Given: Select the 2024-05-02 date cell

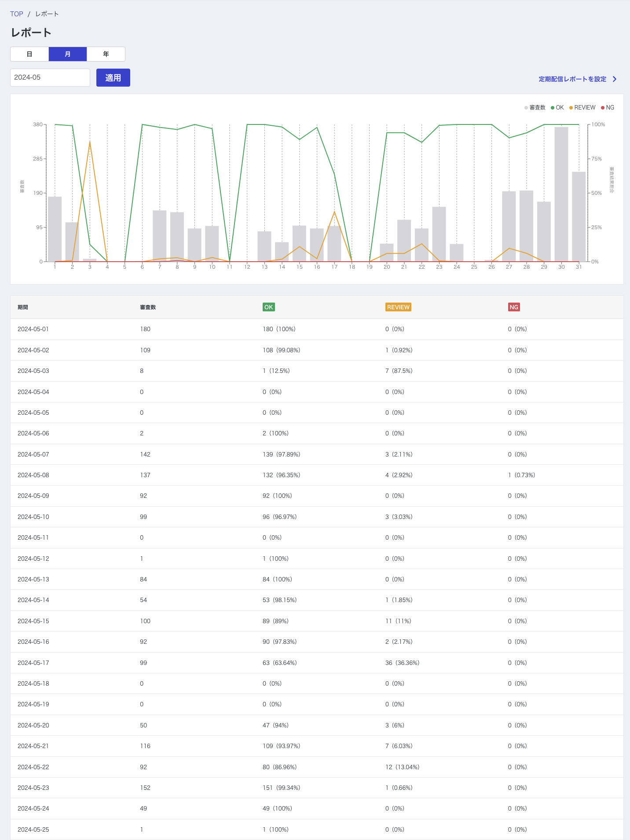Looking at the screenshot, I should click(x=33, y=350).
